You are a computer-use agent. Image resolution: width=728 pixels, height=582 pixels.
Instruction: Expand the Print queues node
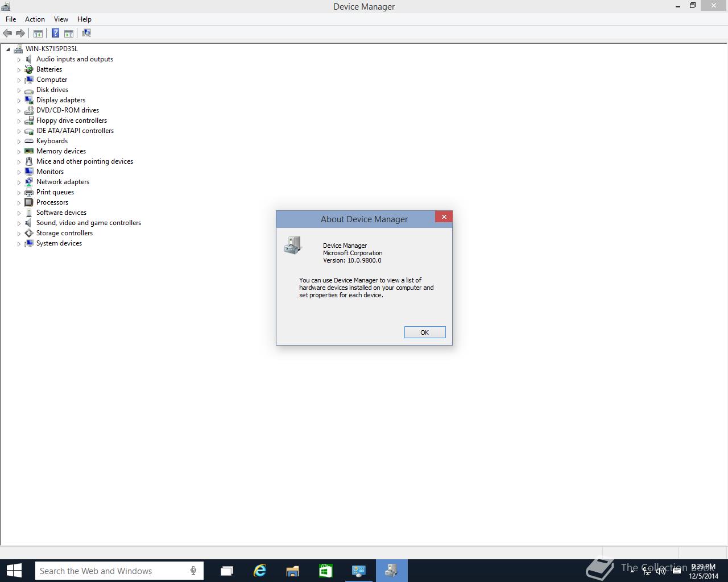point(19,193)
